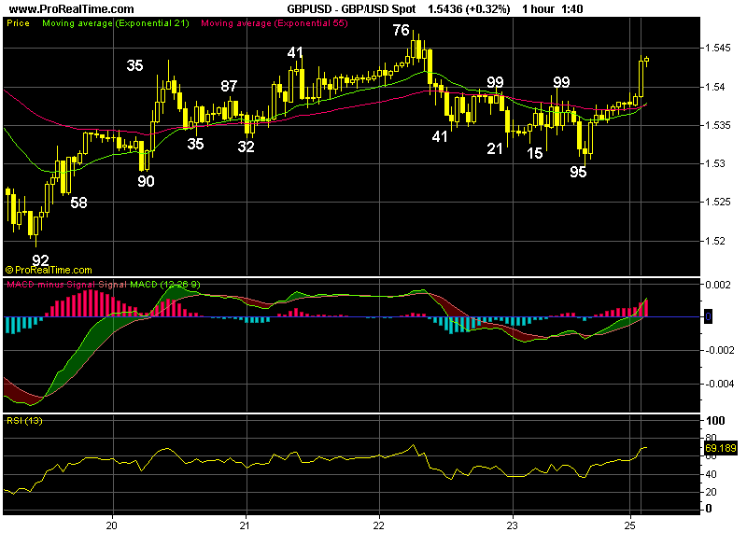Click the highlighted 0 MACD zero-line marker

tap(709, 316)
